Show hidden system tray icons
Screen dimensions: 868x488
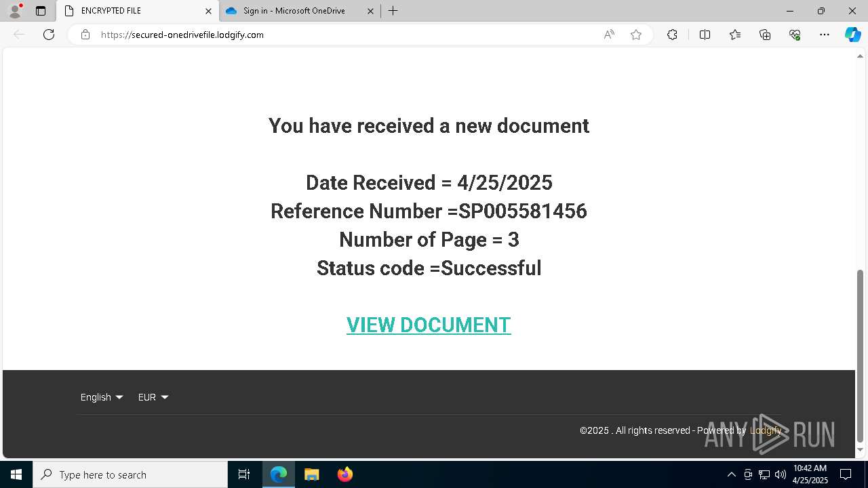tap(731, 474)
